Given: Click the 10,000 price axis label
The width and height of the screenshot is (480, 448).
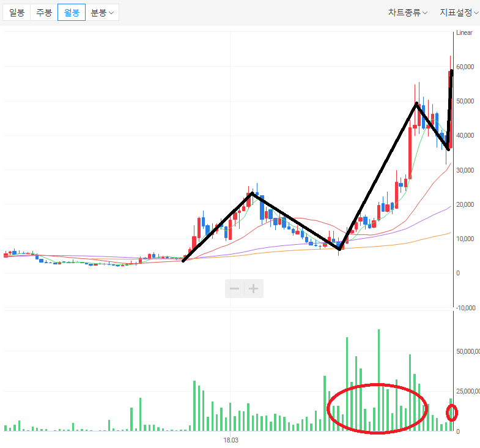Looking at the screenshot, I should [465, 239].
